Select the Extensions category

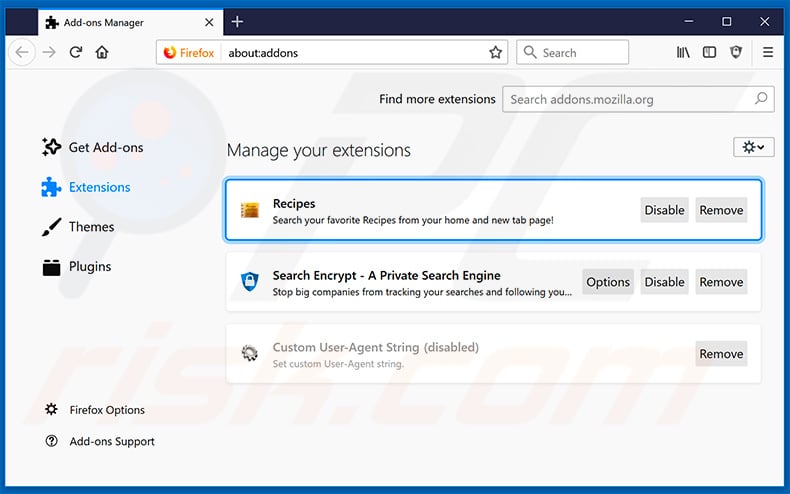click(x=86, y=187)
